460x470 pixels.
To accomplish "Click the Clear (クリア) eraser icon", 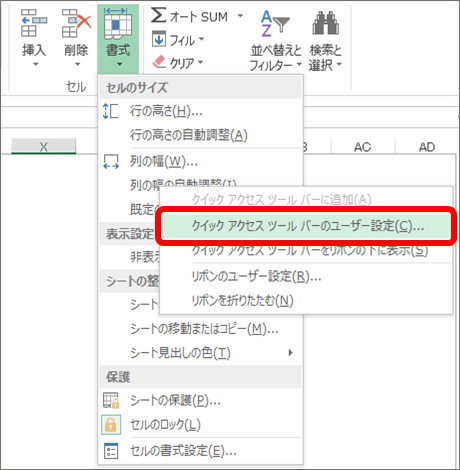I will 159,61.
